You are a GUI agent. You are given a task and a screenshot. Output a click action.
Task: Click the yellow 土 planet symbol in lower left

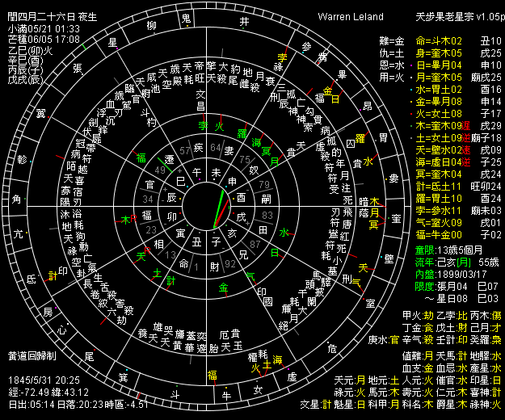(157, 275)
